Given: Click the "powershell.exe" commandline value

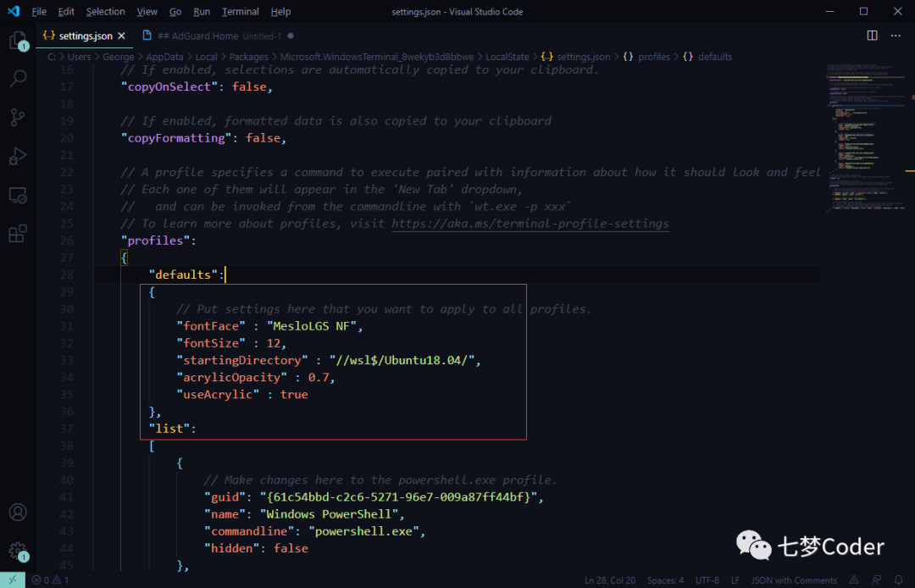Looking at the screenshot, I should (364, 531).
